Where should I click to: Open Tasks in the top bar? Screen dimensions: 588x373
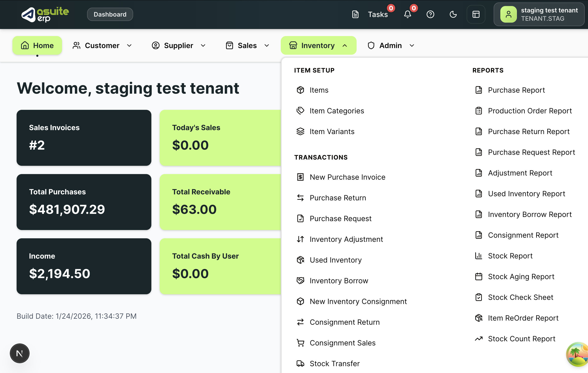378,15
